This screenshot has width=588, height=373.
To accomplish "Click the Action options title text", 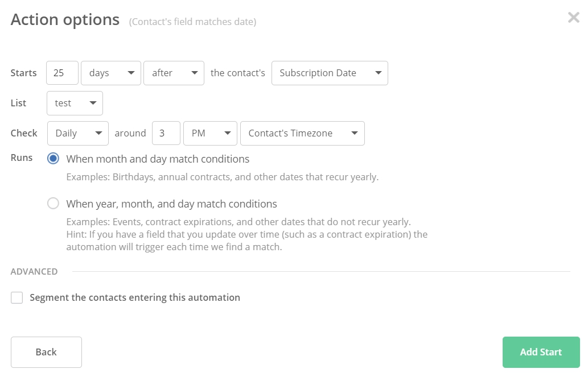I will coord(65,19).
